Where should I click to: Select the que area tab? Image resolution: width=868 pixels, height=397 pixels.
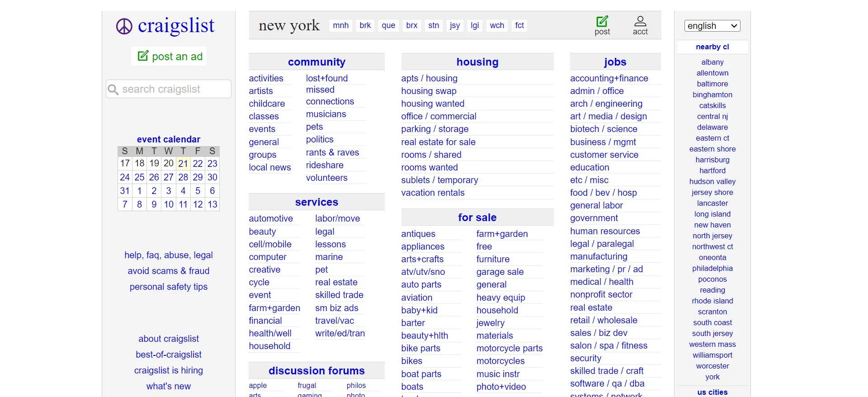click(388, 25)
